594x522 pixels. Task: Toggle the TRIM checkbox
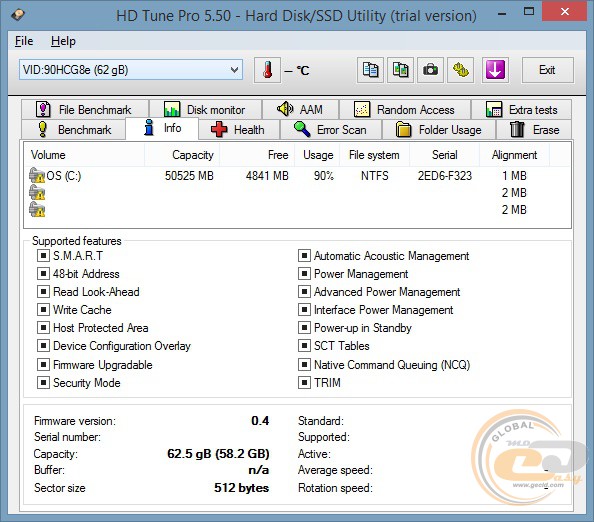point(304,383)
